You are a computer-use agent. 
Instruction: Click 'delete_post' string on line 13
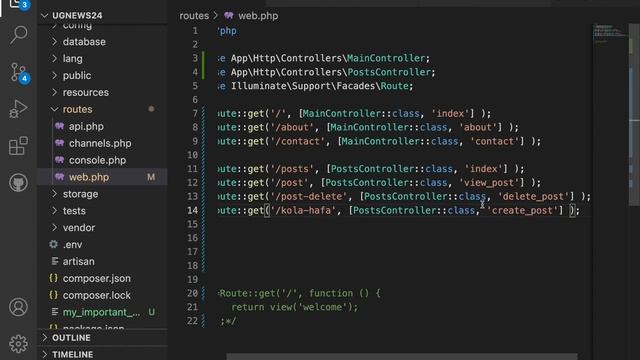click(x=534, y=196)
